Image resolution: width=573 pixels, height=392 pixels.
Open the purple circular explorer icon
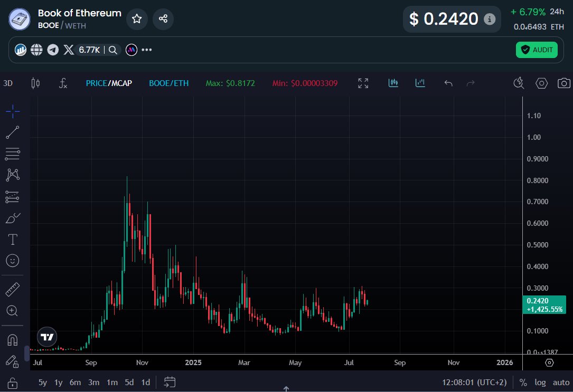coord(131,50)
